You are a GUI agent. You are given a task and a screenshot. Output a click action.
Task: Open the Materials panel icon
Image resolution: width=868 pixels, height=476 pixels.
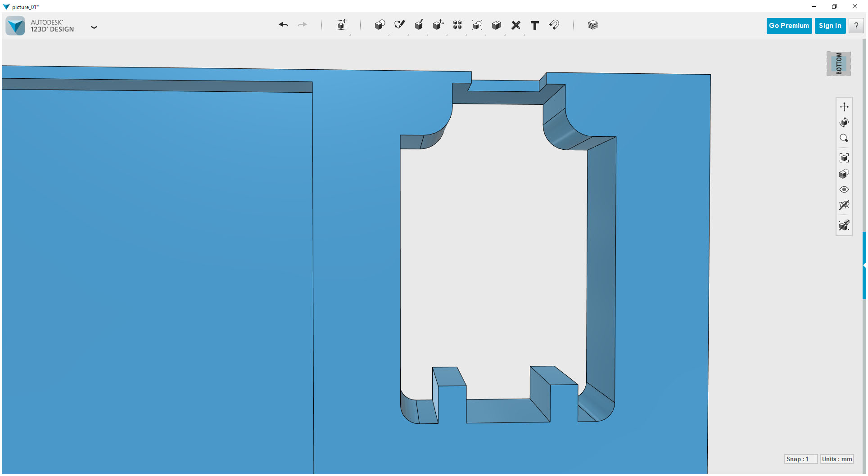[592, 25]
